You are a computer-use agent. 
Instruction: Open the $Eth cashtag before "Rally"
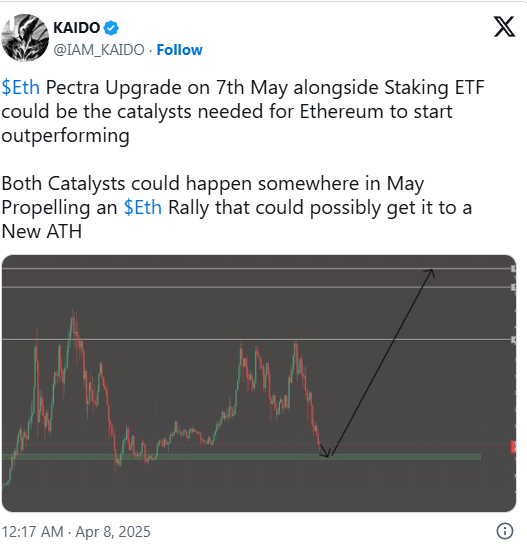(143, 208)
